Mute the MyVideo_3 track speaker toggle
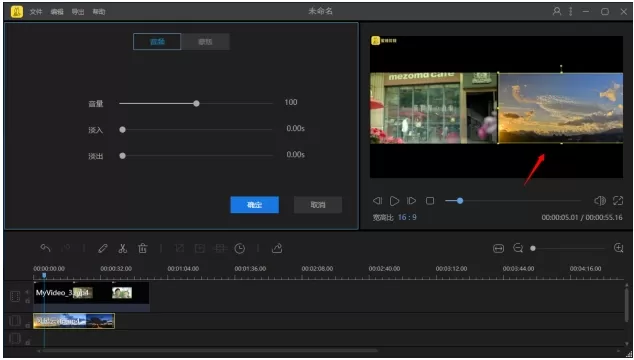 tap(27, 292)
